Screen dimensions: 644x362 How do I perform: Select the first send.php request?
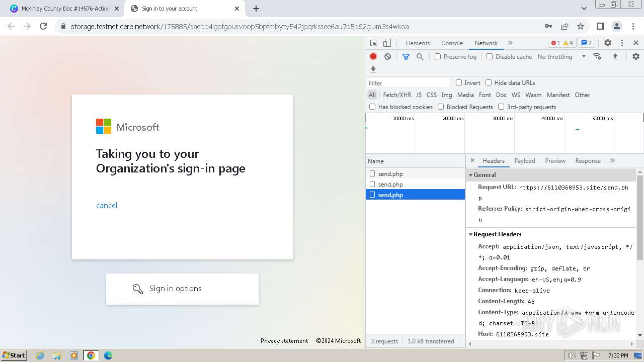click(415, 173)
